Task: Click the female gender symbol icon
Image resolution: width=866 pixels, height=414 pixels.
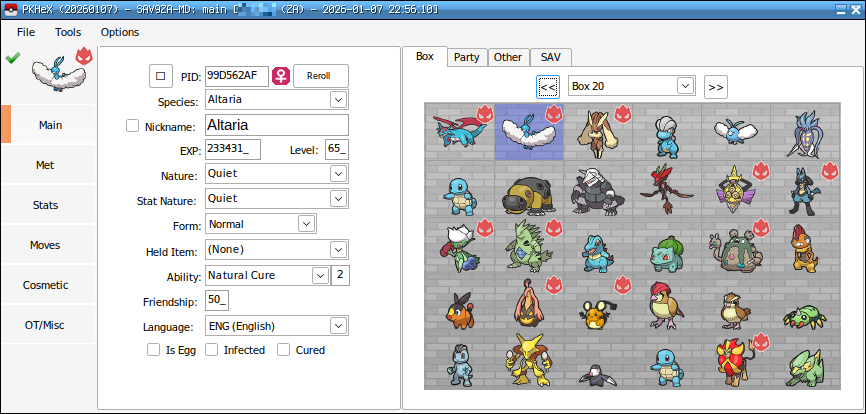Action: click(282, 76)
